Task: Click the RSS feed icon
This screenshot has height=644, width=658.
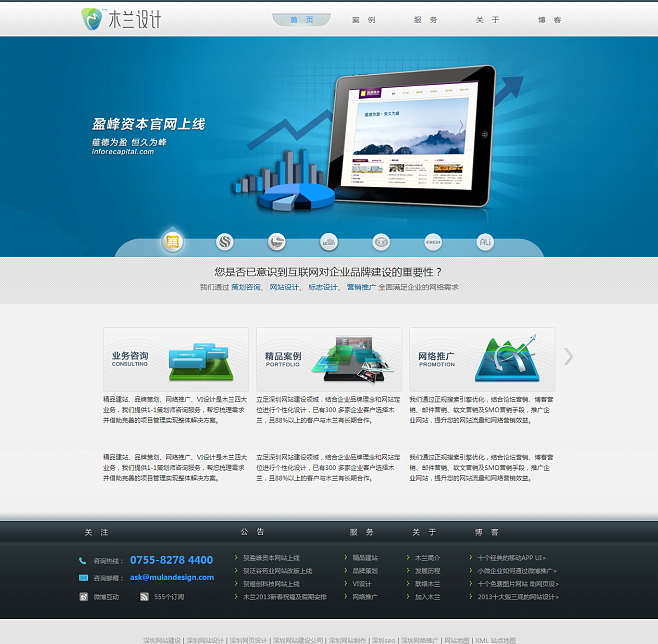Action: pos(144,597)
